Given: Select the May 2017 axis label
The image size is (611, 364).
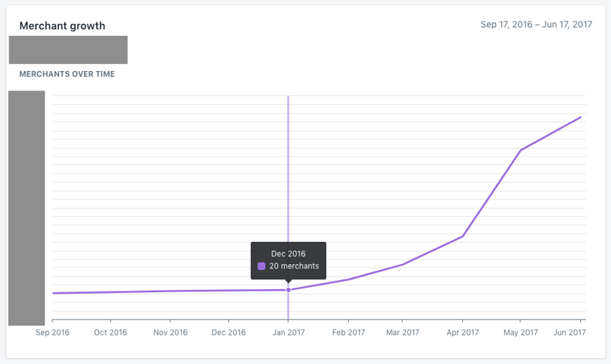Looking at the screenshot, I should (520, 332).
